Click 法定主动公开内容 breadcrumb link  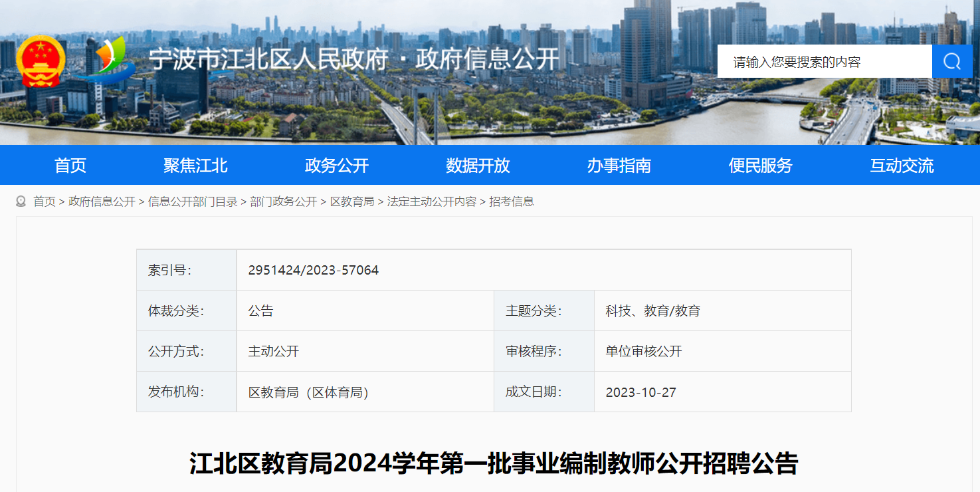click(x=432, y=201)
